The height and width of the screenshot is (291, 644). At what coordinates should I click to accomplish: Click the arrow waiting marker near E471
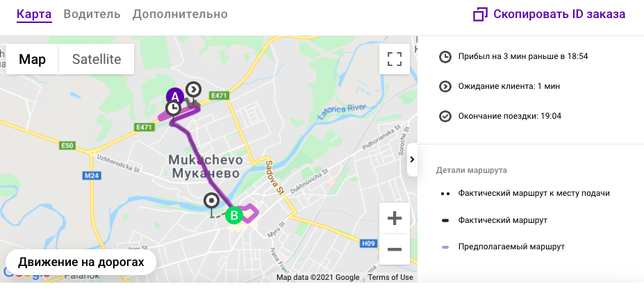194,89
